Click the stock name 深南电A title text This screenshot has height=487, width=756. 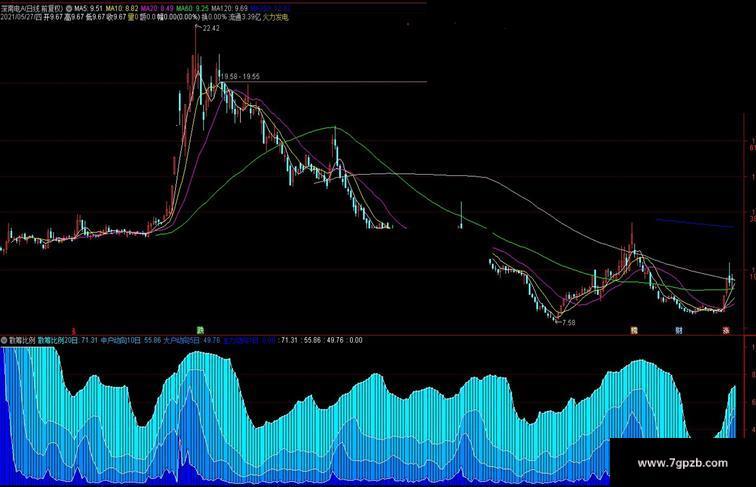coord(14,9)
